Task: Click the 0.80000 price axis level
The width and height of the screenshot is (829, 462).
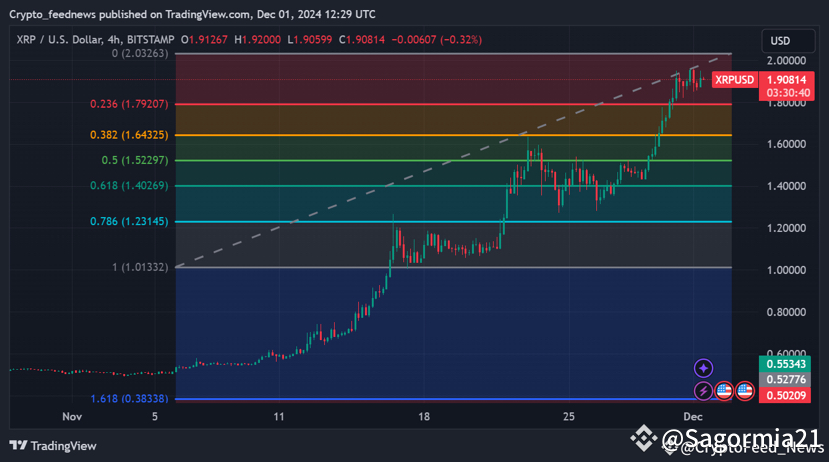Action: tap(787, 312)
